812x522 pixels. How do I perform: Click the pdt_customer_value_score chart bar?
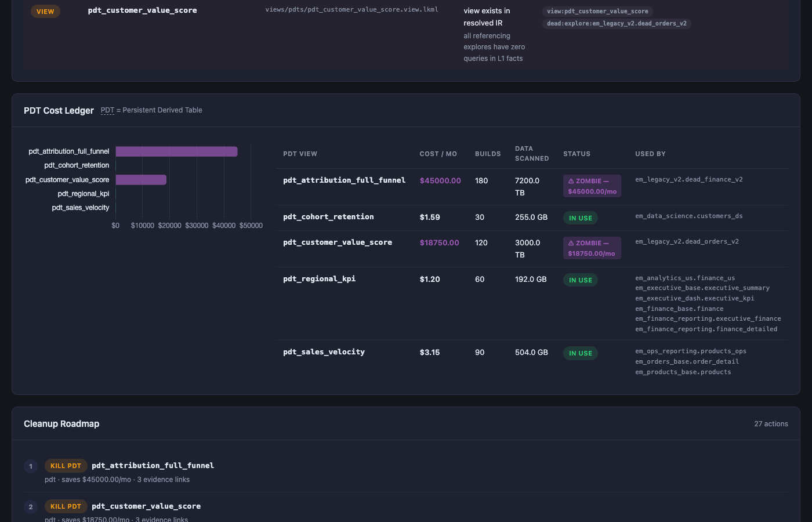[141, 180]
